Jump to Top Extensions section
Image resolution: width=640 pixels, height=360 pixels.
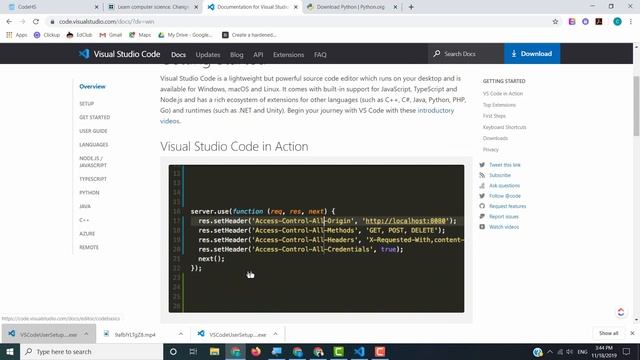(499, 105)
